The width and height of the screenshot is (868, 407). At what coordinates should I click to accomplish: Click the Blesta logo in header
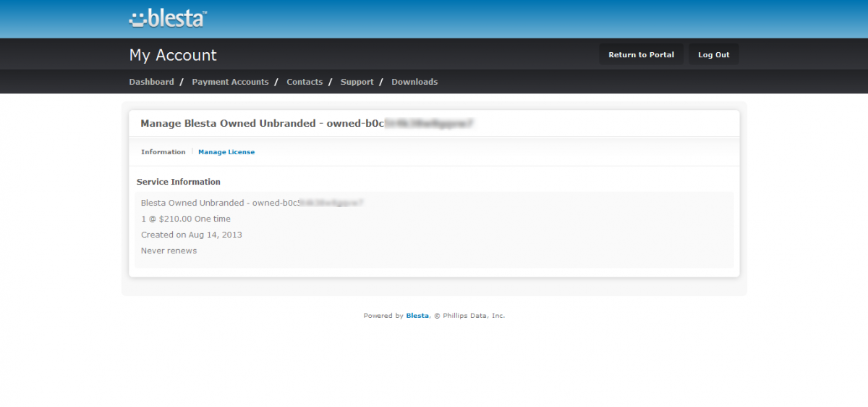168,18
